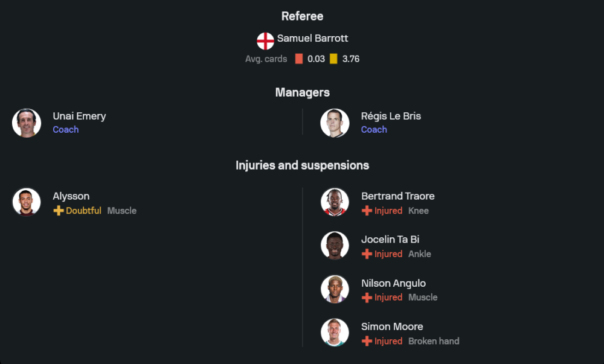
Task: Click Jocelin Ta Bi's red injured cross icon
Action: [x=367, y=254]
